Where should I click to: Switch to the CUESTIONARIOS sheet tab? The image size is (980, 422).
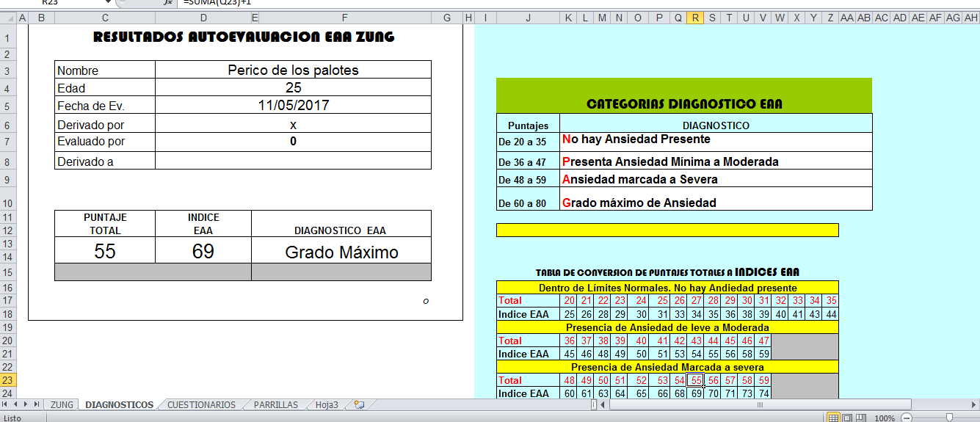point(201,404)
